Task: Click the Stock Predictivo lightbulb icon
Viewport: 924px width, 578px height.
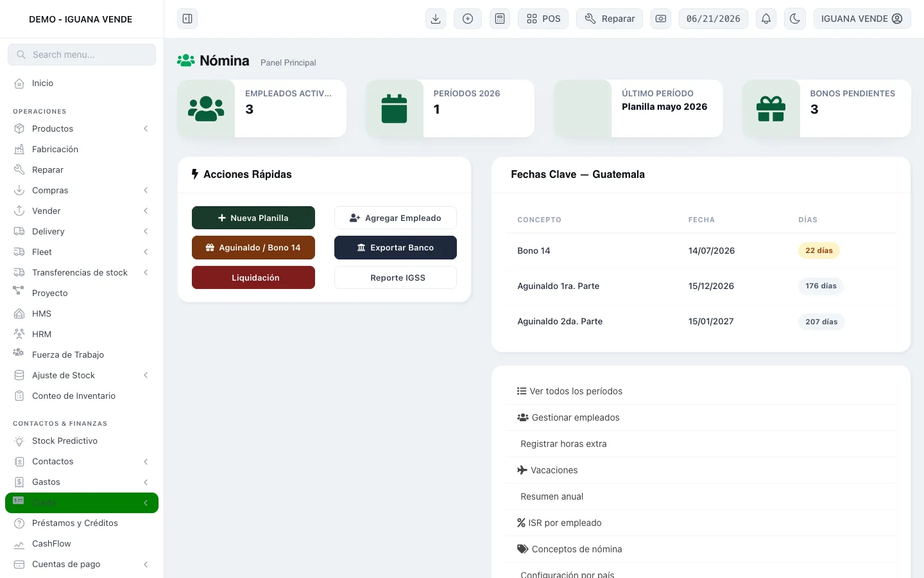Action: [19, 441]
